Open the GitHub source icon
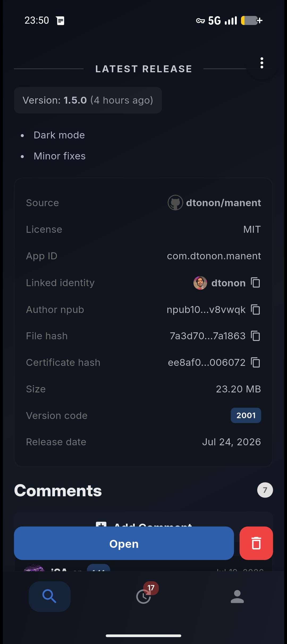The image size is (287, 644). (x=175, y=203)
